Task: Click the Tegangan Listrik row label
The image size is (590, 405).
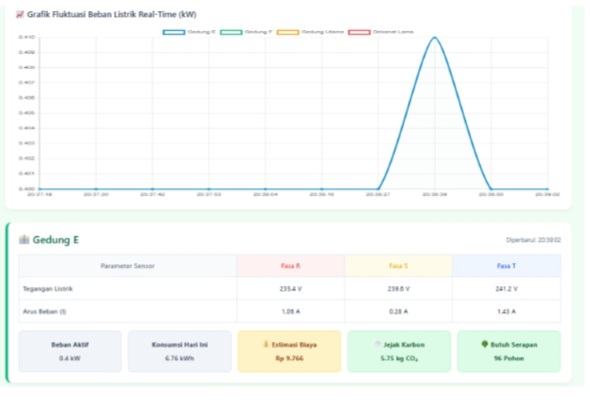Action: [48, 289]
